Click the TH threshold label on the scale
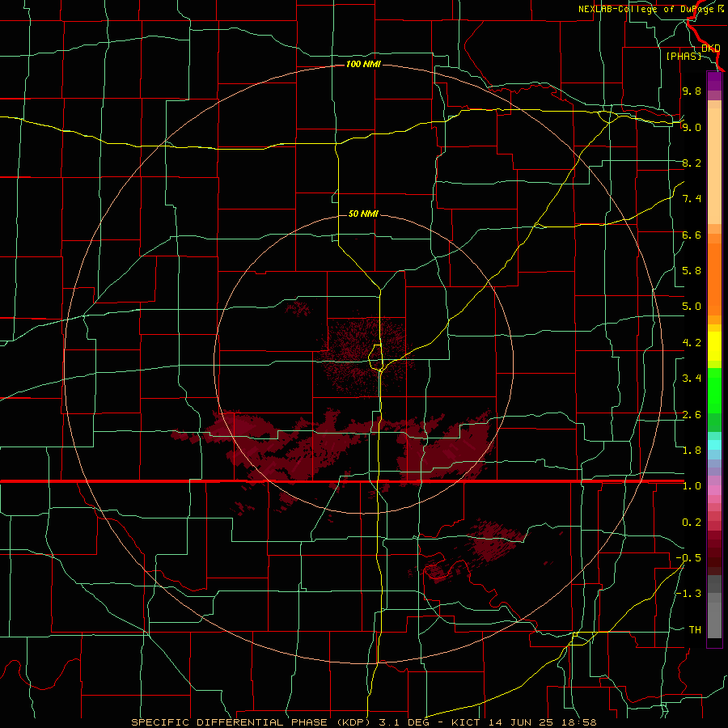This screenshot has width=728, height=728. coord(695,630)
